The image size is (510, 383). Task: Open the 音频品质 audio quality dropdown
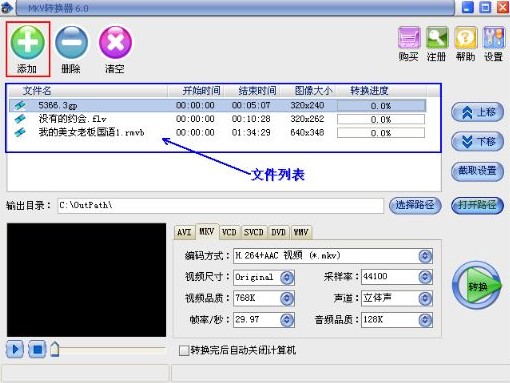tap(425, 320)
